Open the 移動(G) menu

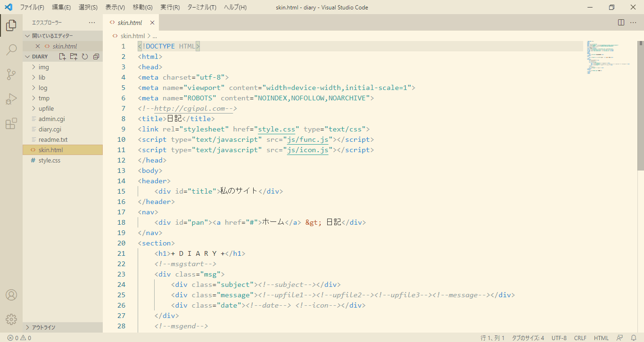(142, 8)
